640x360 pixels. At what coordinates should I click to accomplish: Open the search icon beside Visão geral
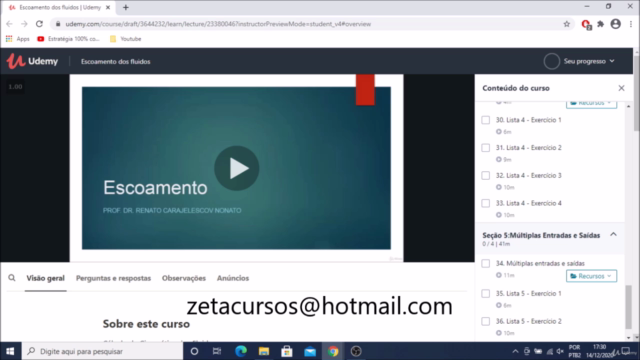click(12, 278)
